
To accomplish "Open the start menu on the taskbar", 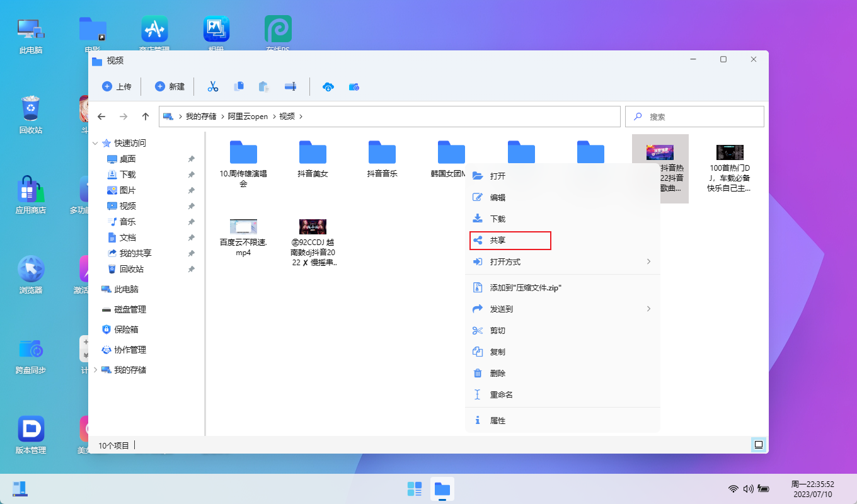I will click(414, 489).
